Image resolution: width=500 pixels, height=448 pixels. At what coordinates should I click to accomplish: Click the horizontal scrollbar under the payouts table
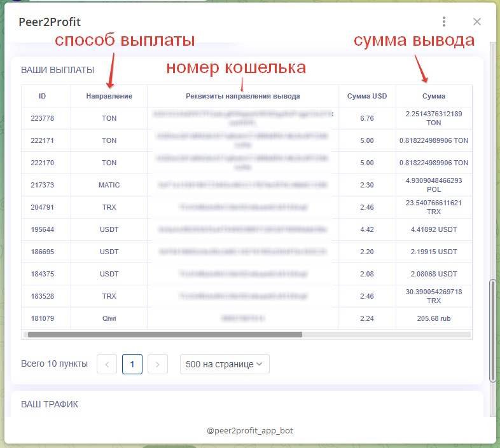click(x=165, y=334)
